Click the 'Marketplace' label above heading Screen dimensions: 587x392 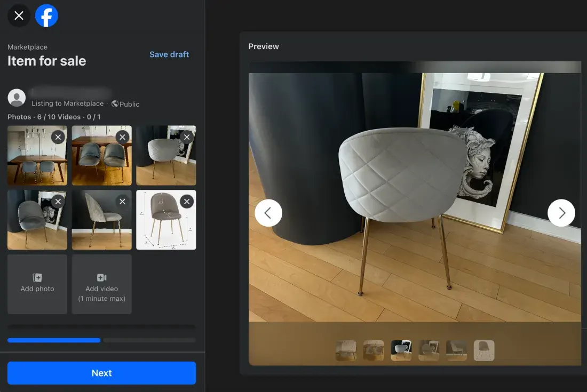click(x=27, y=47)
